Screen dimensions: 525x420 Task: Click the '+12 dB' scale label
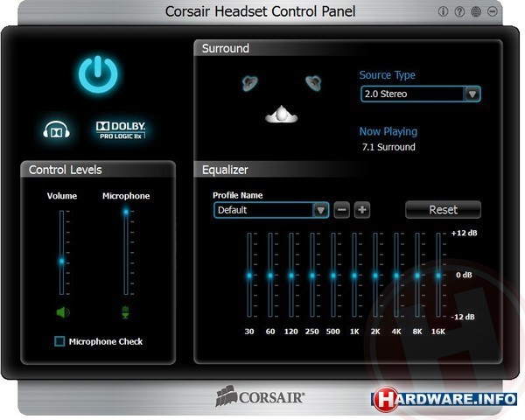point(464,233)
